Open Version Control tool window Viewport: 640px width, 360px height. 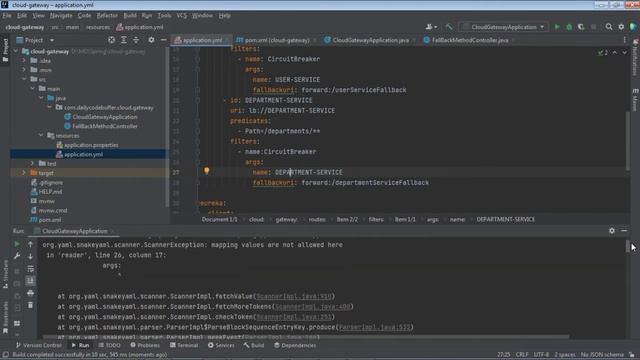39,345
